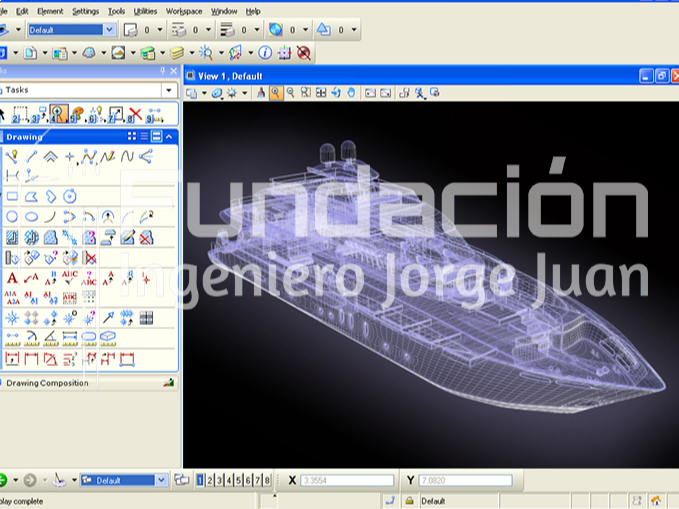Toggle view 5 window button
Image resolution: width=679 pixels, height=509 pixels.
[x=239, y=480]
